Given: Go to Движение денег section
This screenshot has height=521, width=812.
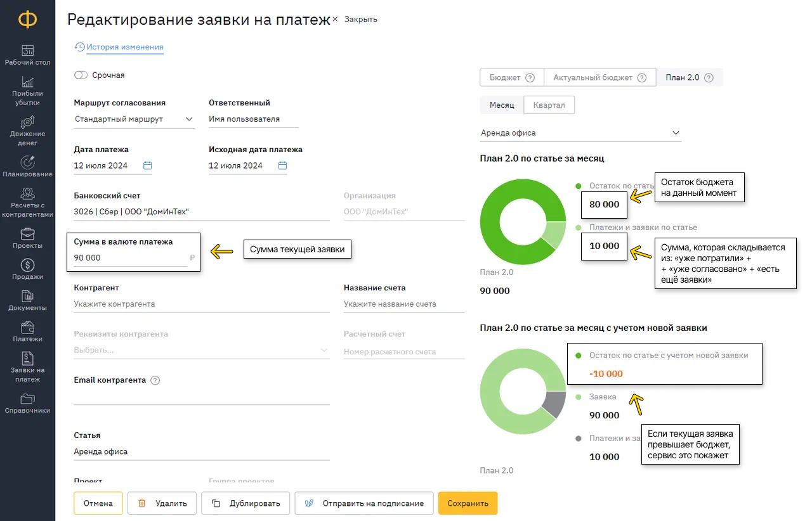Looking at the screenshot, I should point(27,122).
